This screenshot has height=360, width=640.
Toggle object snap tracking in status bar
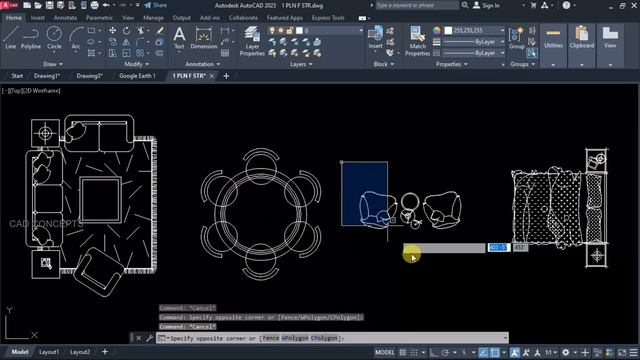(483, 352)
